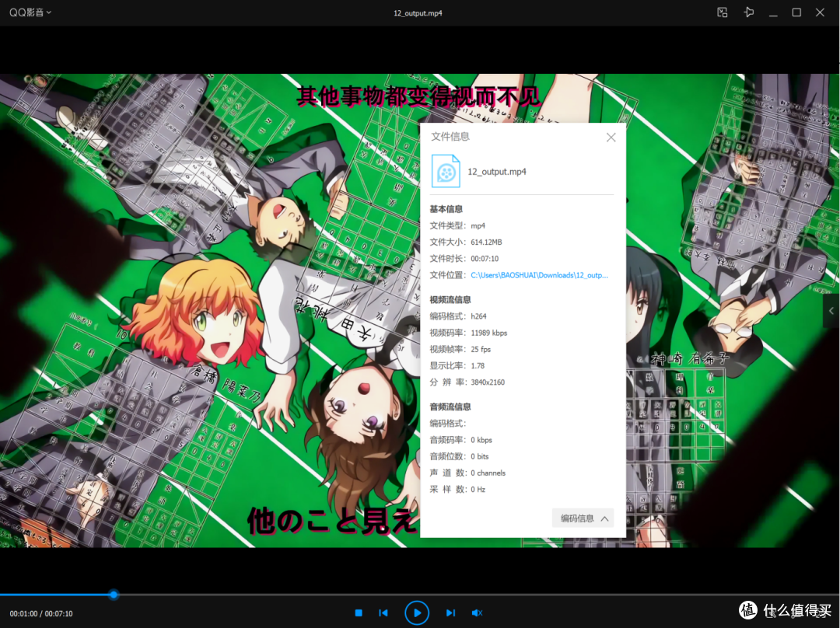Click the duration value 00:07:10 in dialog

coord(485,259)
